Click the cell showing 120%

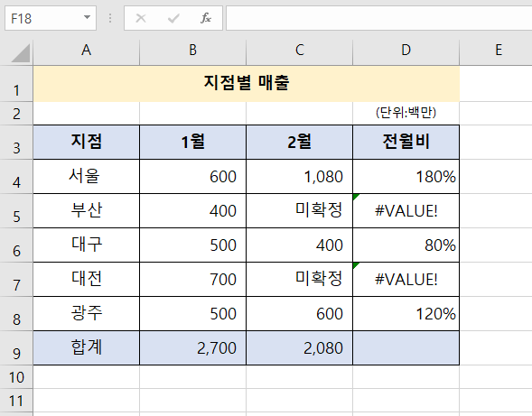coord(406,314)
